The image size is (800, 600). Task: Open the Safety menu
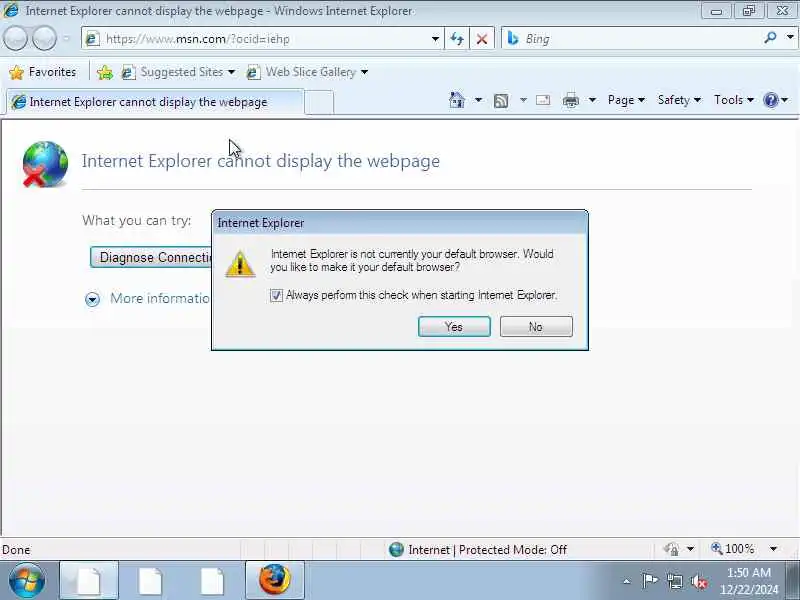(x=679, y=100)
